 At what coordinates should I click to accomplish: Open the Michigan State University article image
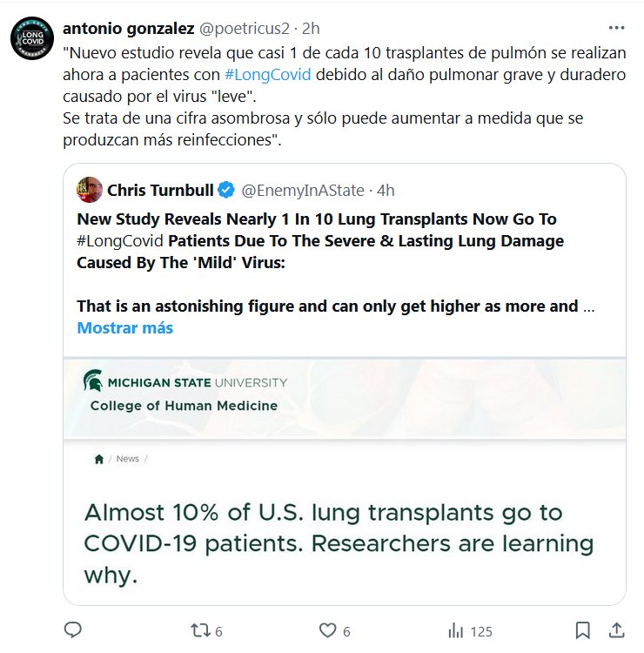[344, 479]
